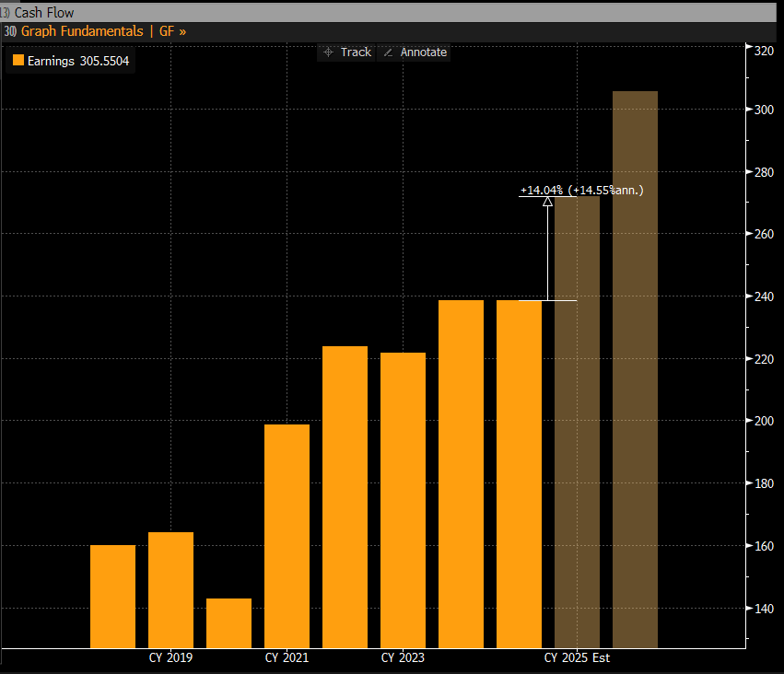Click the CY 2021 earnings bar

287,536
